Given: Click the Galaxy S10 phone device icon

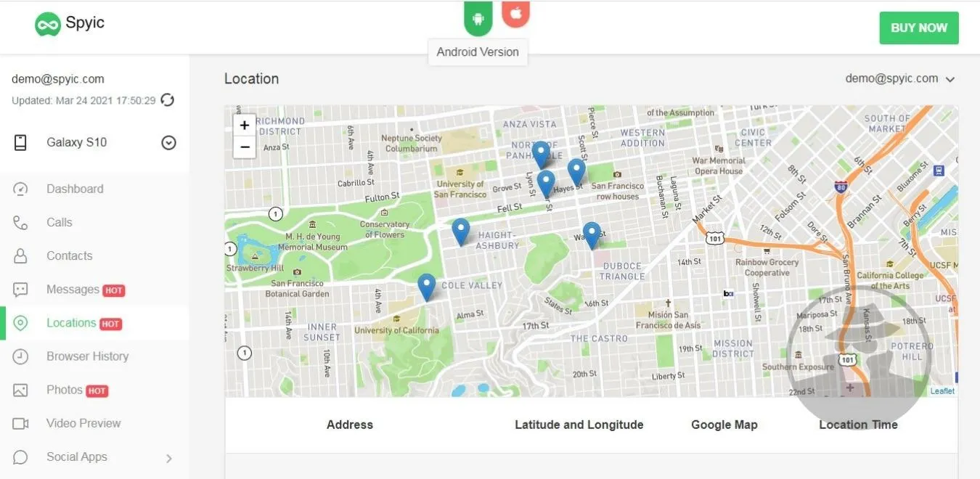Looking at the screenshot, I should [20, 143].
